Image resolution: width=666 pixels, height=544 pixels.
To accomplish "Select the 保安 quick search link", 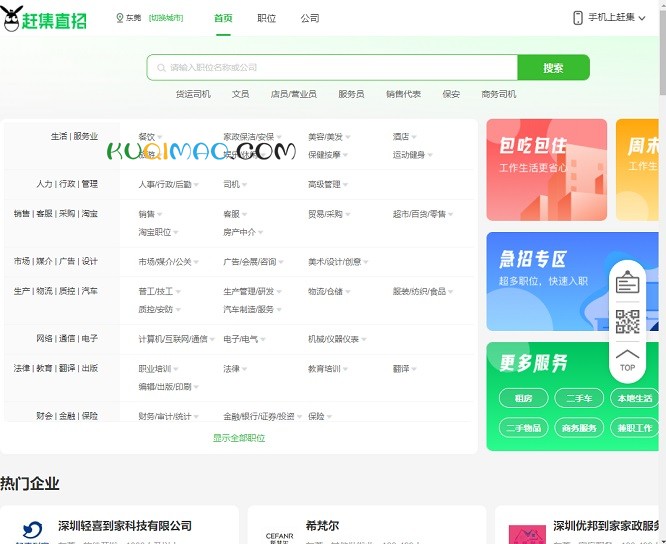I will (x=451, y=94).
